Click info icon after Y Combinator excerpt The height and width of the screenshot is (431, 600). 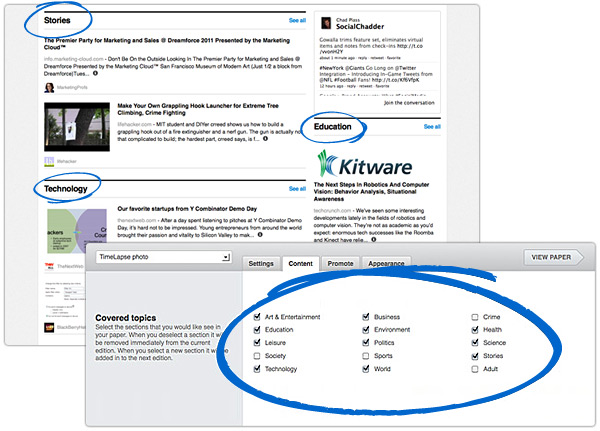click(x=260, y=235)
